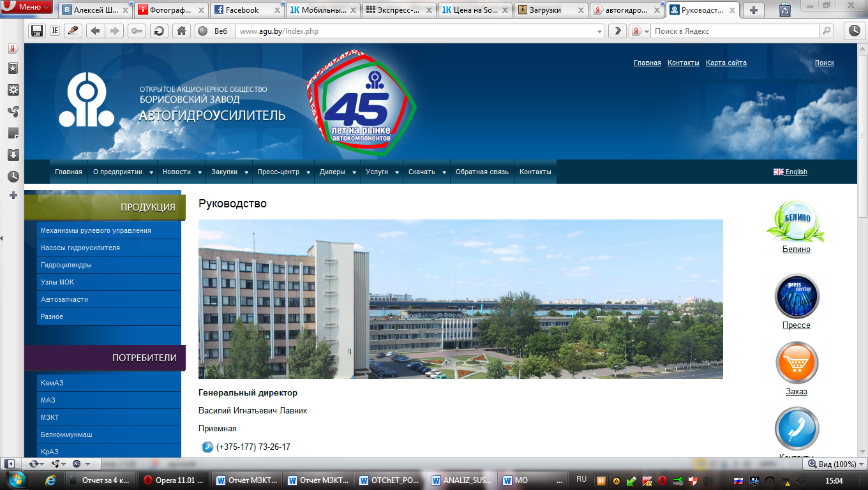The image size is (868, 490).
Task: Open the gear widgets panel in sidebar
Action: pyautogui.click(x=13, y=90)
